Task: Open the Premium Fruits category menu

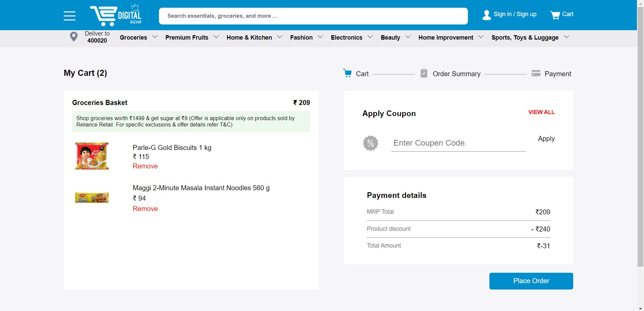Action: [187, 38]
